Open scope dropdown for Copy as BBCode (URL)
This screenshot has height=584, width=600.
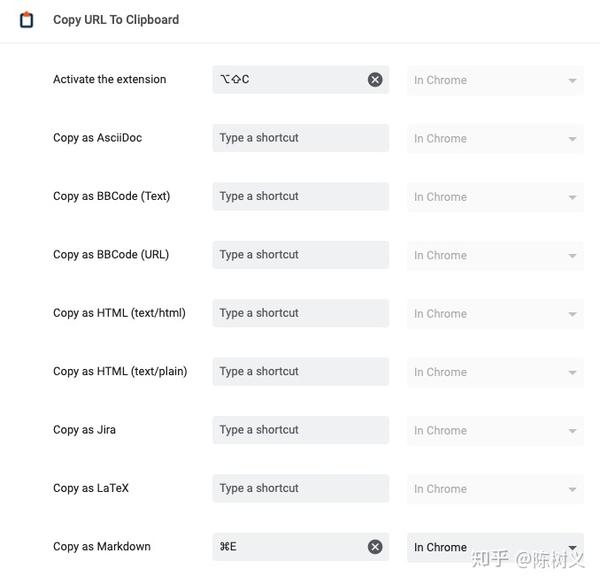point(495,255)
